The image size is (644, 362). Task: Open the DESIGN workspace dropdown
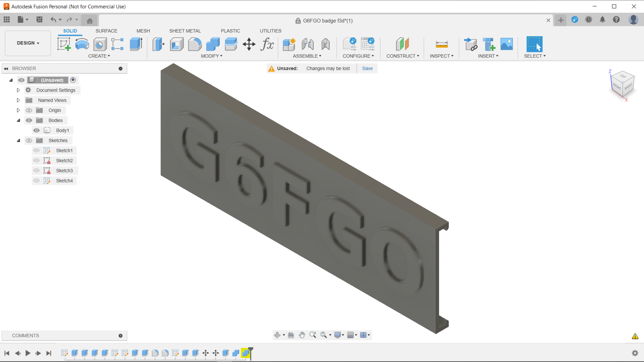point(28,43)
